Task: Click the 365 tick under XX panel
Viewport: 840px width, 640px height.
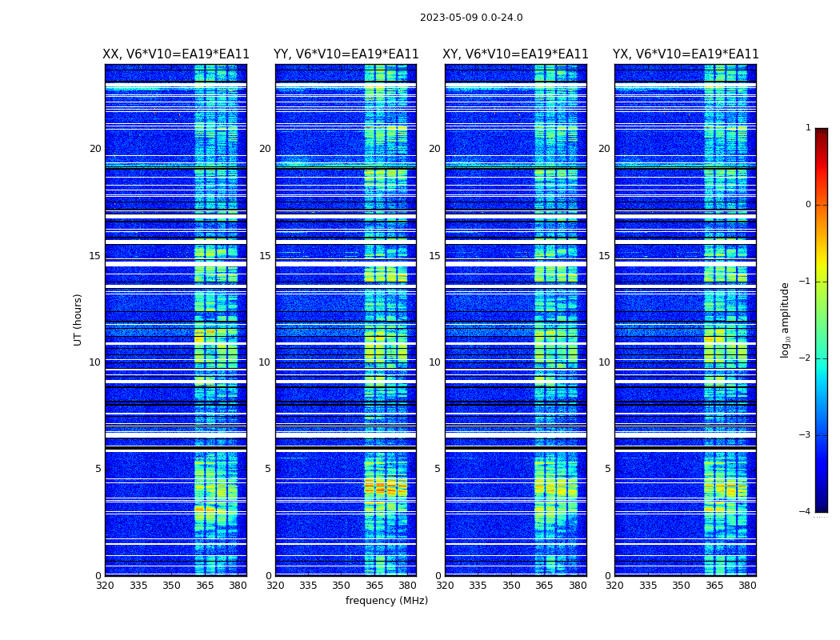Action: [x=205, y=586]
